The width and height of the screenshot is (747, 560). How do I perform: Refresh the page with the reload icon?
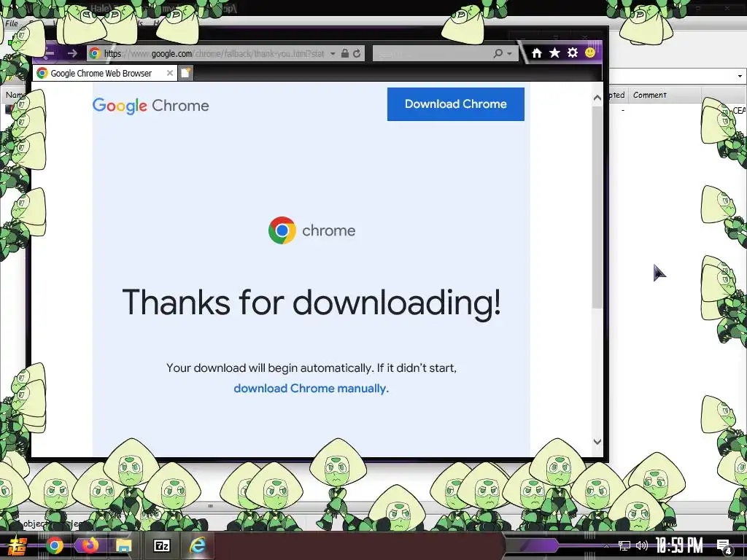(x=357, y=53)
